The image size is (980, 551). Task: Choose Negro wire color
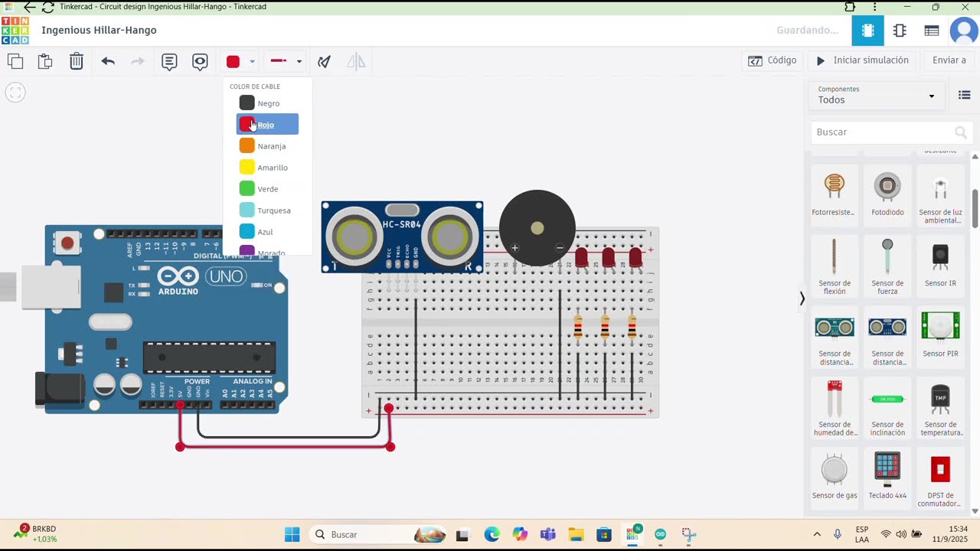click(x=267, y=103)
